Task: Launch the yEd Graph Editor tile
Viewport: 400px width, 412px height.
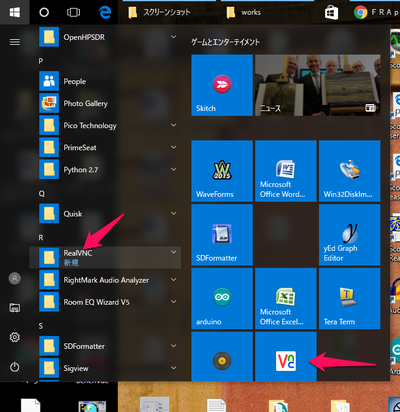Action: [349, 235]
